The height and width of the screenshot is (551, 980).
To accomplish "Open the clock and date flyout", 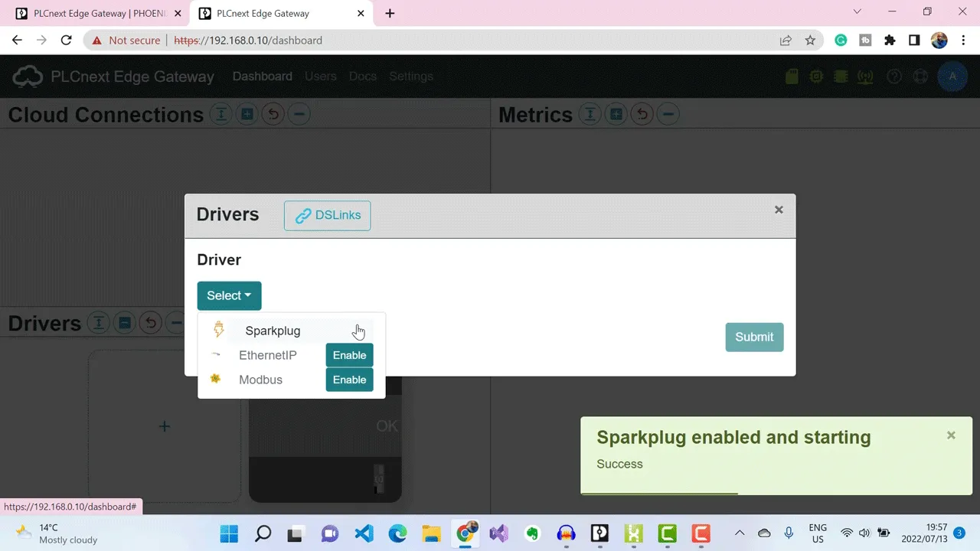I will tap(925, 533).
